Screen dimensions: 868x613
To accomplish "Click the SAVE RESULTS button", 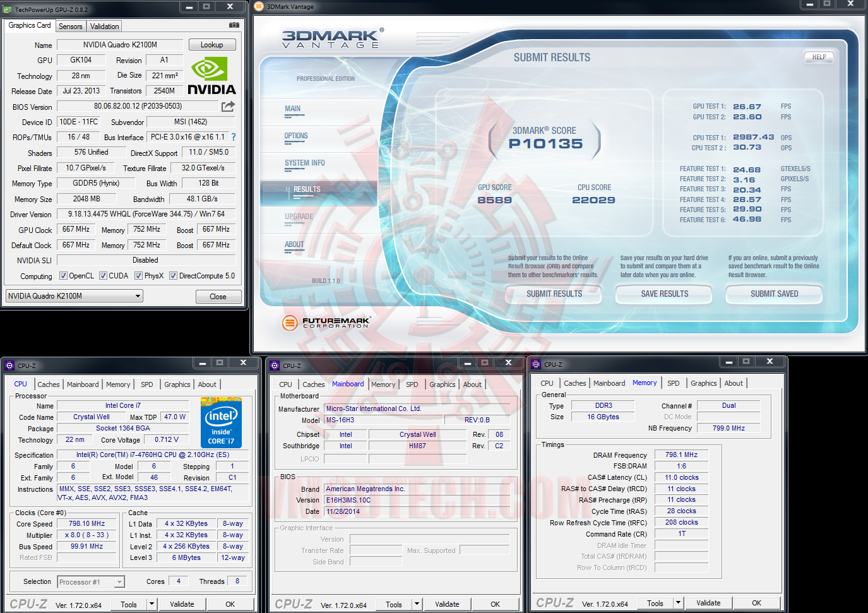I will [x=664, y=294].
